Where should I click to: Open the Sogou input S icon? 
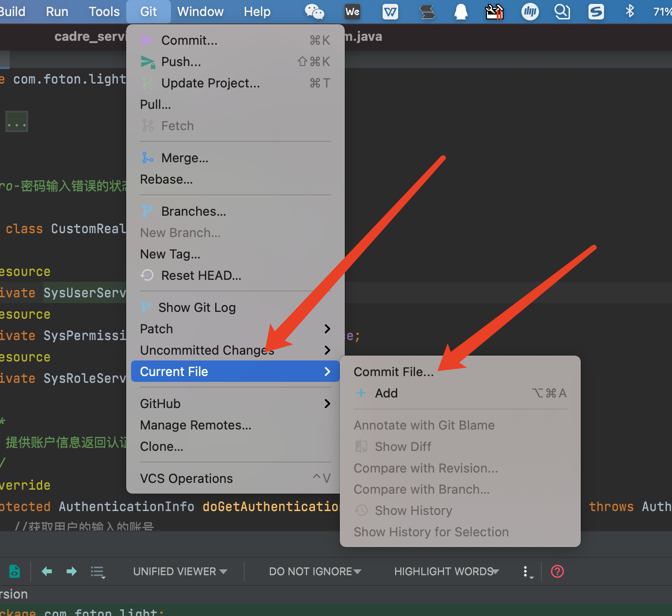point(596,12)
